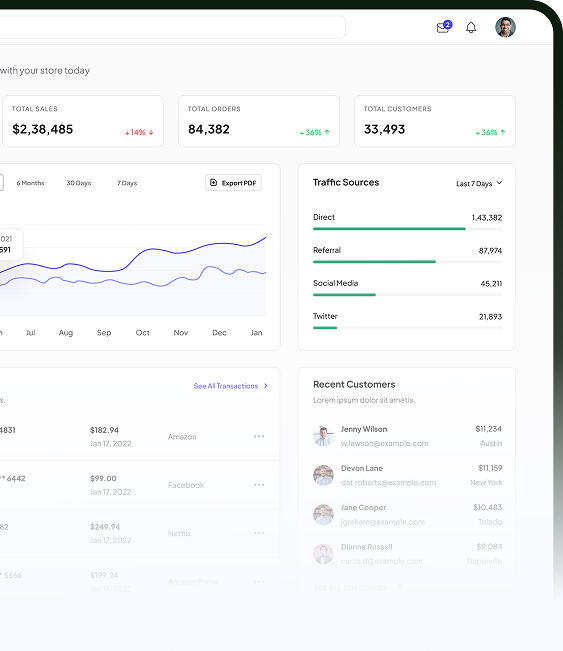This screenshot has height=651, width=563.
Task: Click the arrow beside See All Transactions
Action: pos(266,386)
